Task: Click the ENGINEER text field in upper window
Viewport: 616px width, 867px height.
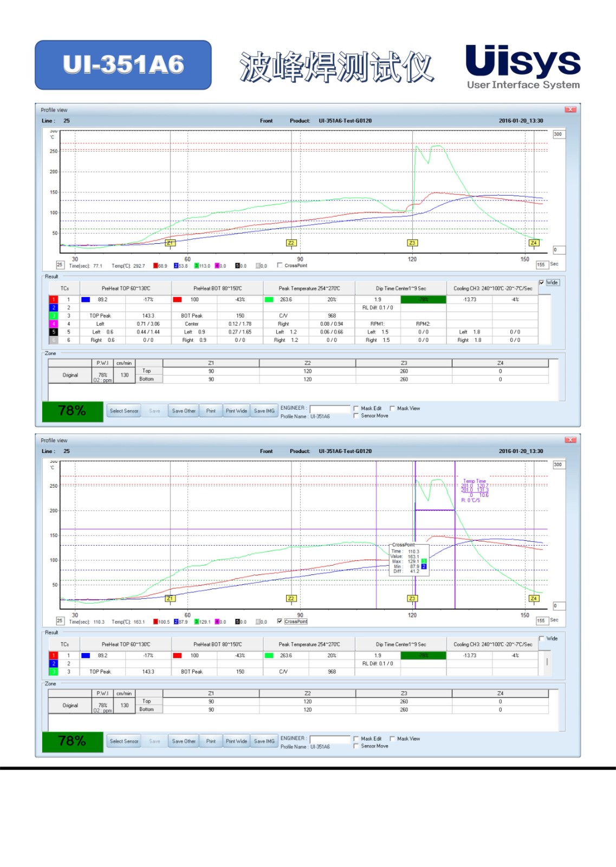Action: [x=330, y=409]
